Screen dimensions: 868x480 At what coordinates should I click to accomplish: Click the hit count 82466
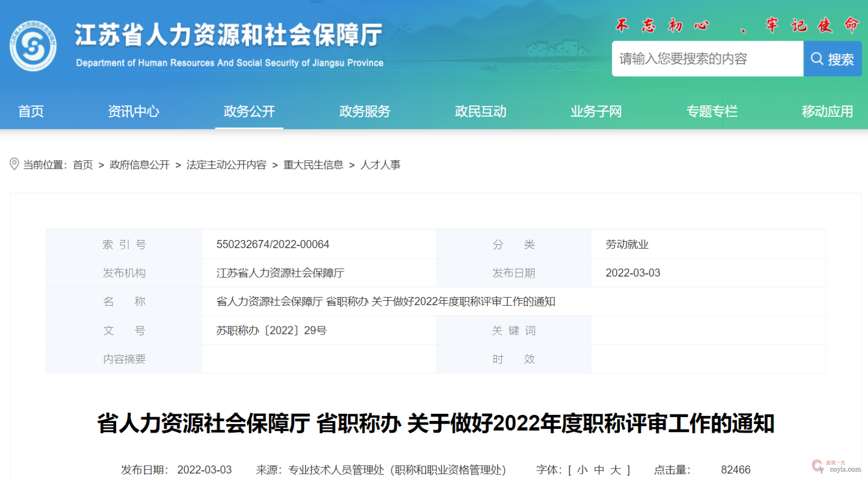[x=736, y=470]
